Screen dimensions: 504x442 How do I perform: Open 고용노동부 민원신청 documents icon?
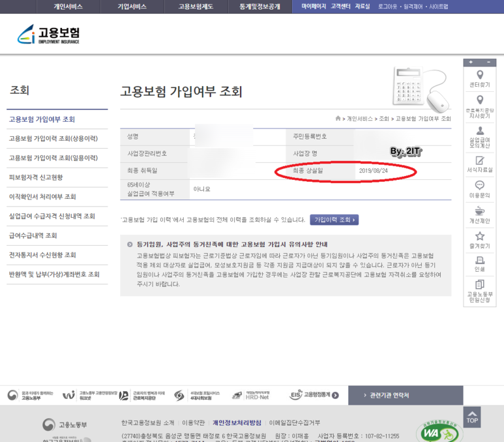click(x=480, y=284)
